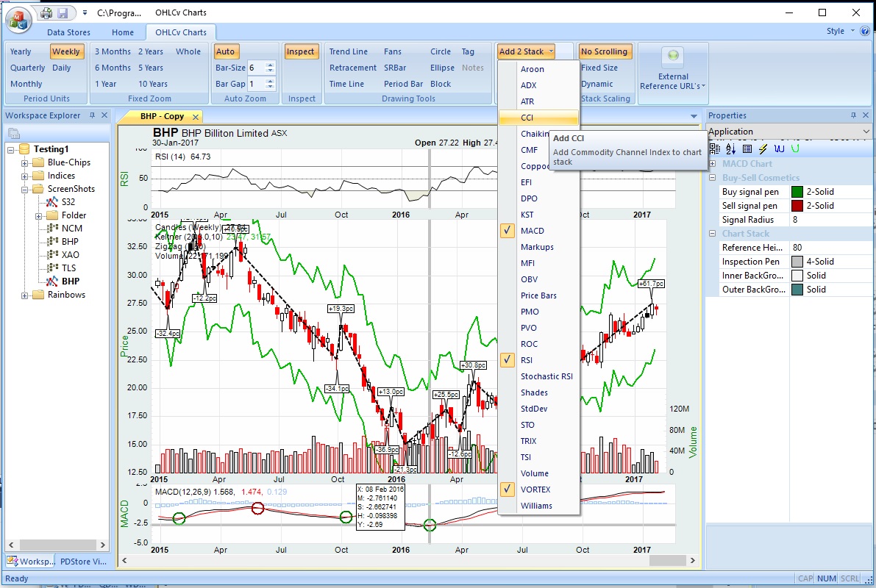The width and height of the screenshot is (876, 588).
Task: Increase the Bar-Size spinner value
Action: click(271, 65)
